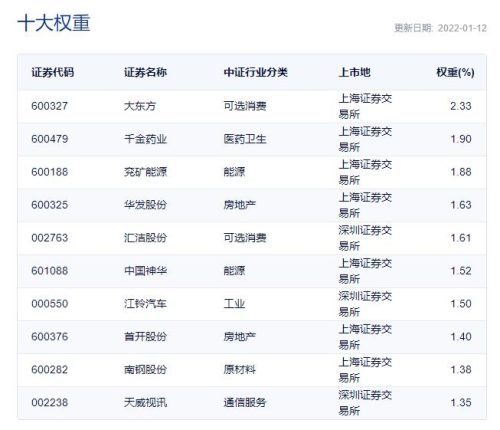The width and height of the screenshot is (500, 430).
Task: Select security code 600479
Action: point(50,139)
